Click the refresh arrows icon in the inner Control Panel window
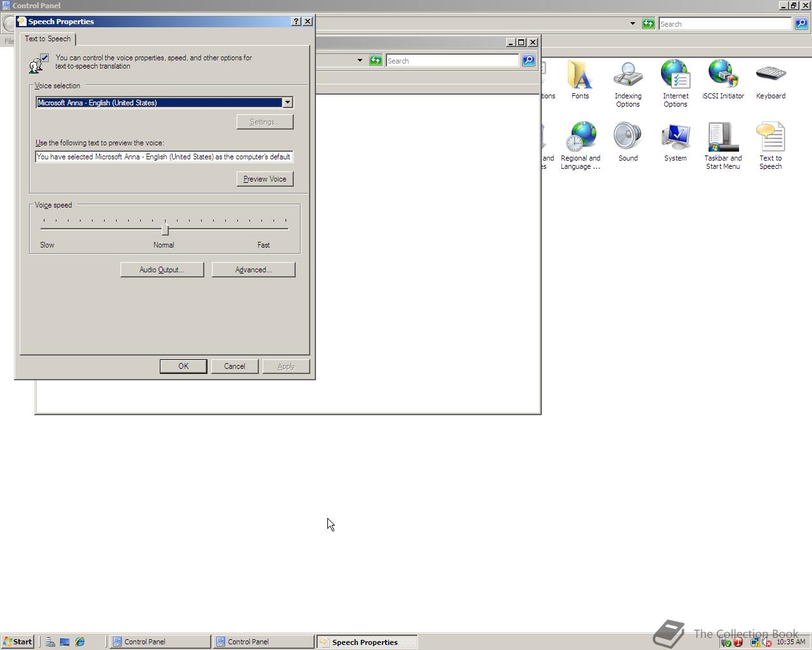812x650 pixels. click(376, 60)
